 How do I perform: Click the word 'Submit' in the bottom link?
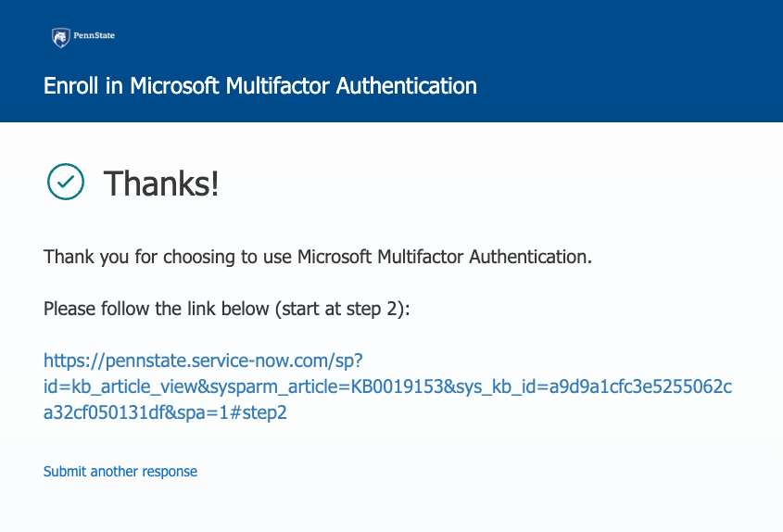[x=65, y=472]
